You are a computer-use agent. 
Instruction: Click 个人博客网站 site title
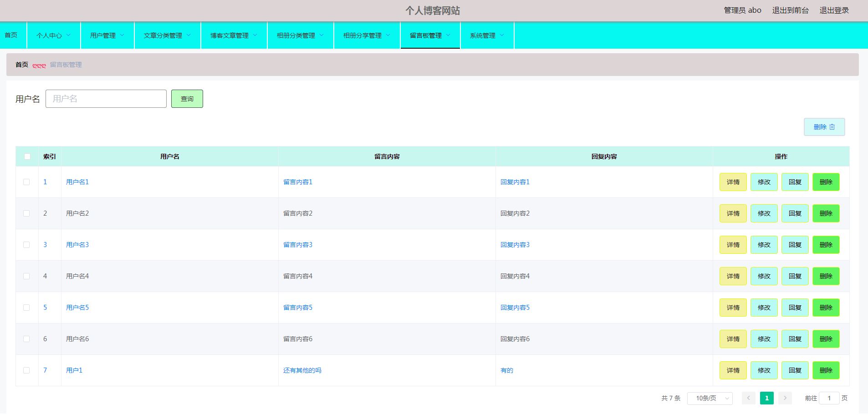433,10
